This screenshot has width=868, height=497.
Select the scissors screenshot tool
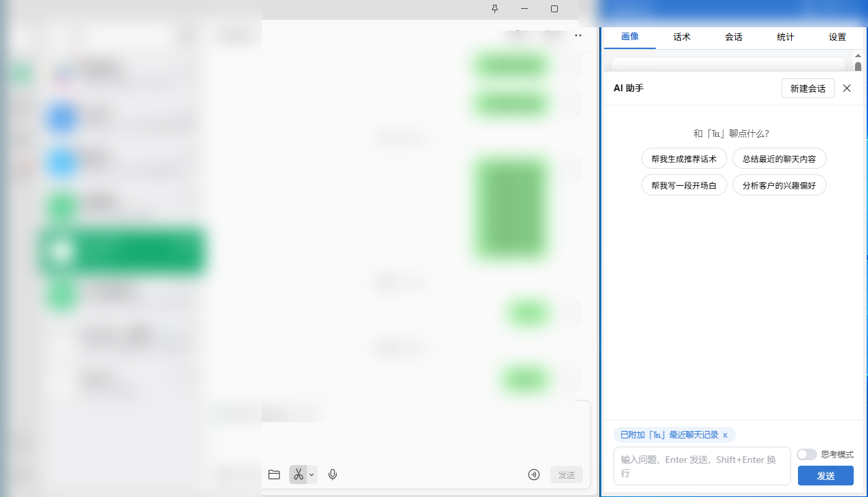click(298, 475)
